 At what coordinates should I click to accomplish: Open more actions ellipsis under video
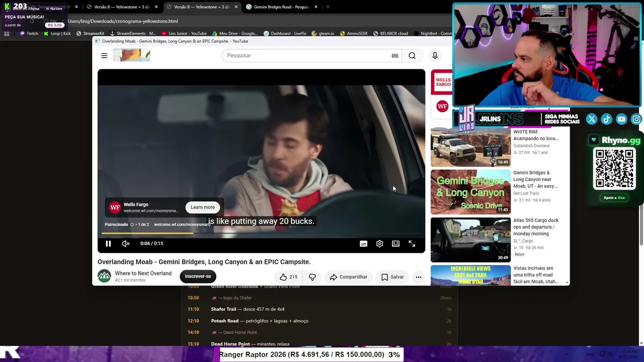pyautogui.click(x=418, y=277)
